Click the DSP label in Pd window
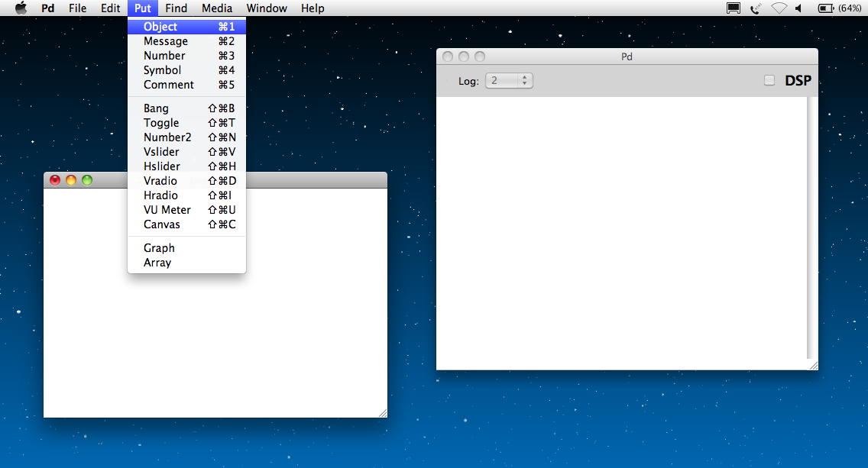 click(798, 81)
